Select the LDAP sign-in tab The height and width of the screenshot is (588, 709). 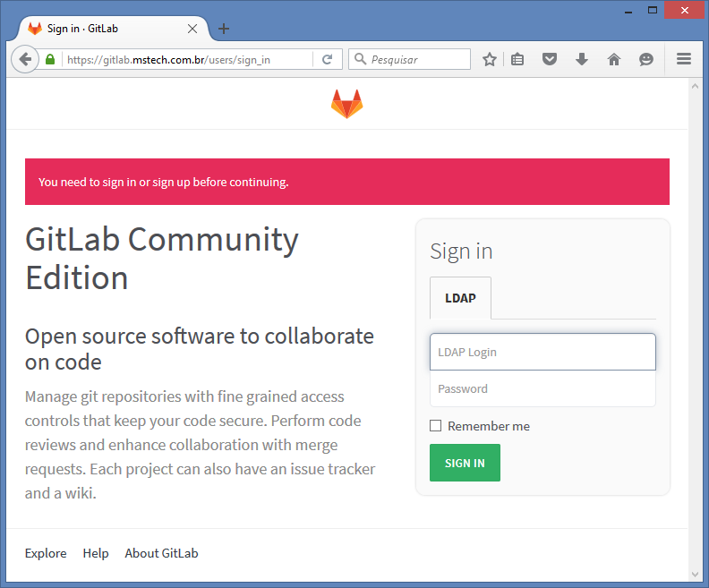coord(460,298)
